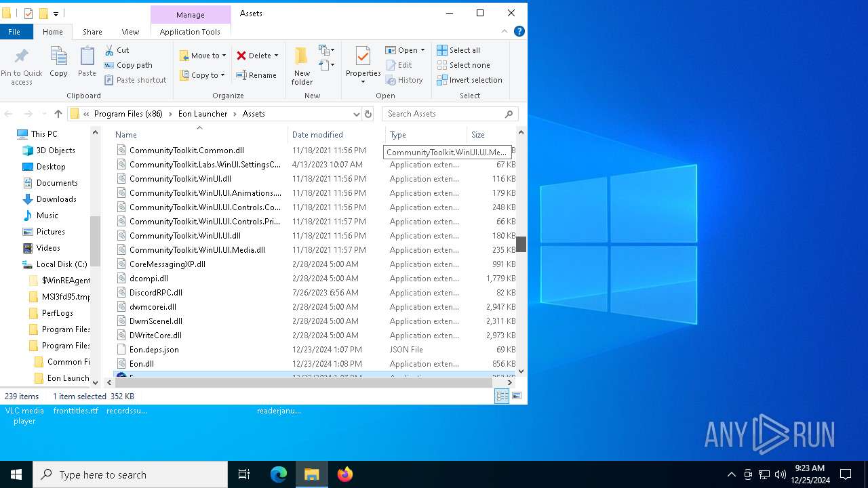Click Invert selection
Image resolution: width=868 pixels, height=488 pixels.
coord(469,80)
